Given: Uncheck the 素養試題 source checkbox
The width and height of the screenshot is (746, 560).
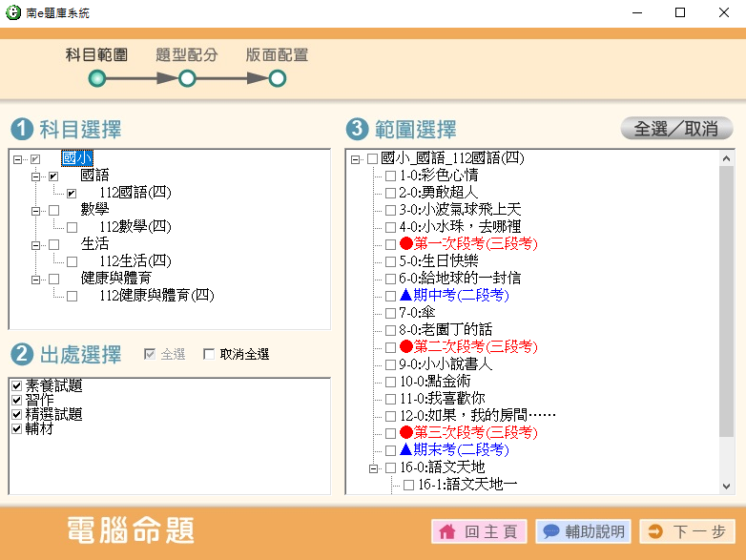Looking at the screenshot, I should (x=16, y=385).
